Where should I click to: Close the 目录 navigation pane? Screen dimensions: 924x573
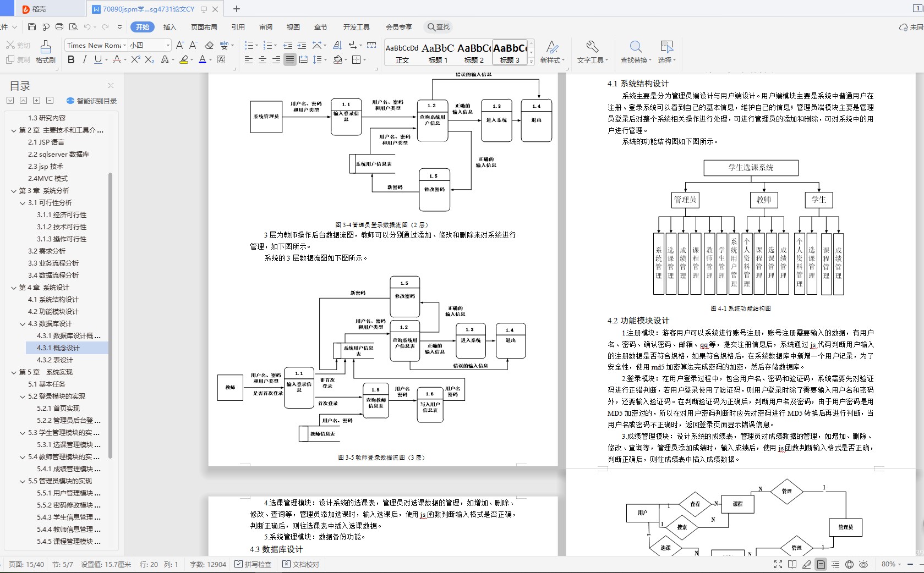tap(111, 85)
